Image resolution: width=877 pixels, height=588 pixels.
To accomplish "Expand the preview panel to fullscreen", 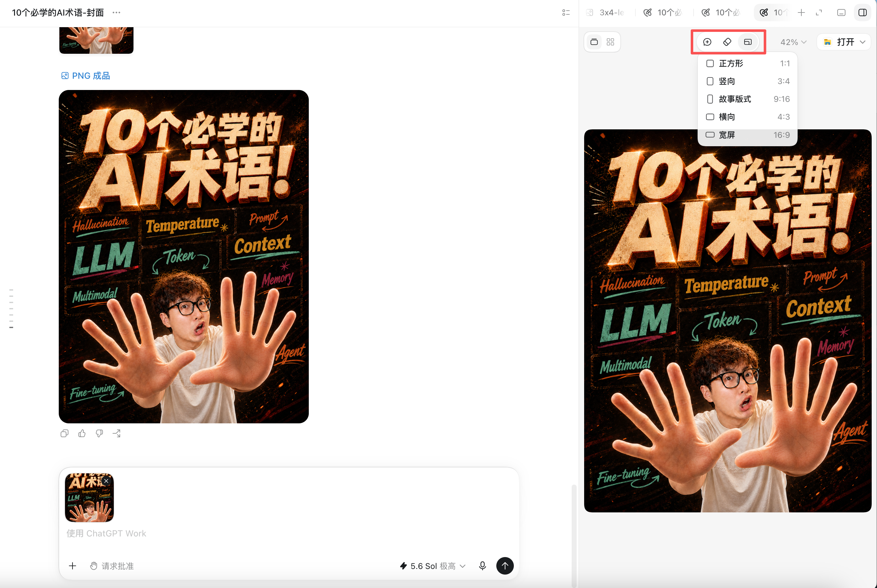I will 819,13.
